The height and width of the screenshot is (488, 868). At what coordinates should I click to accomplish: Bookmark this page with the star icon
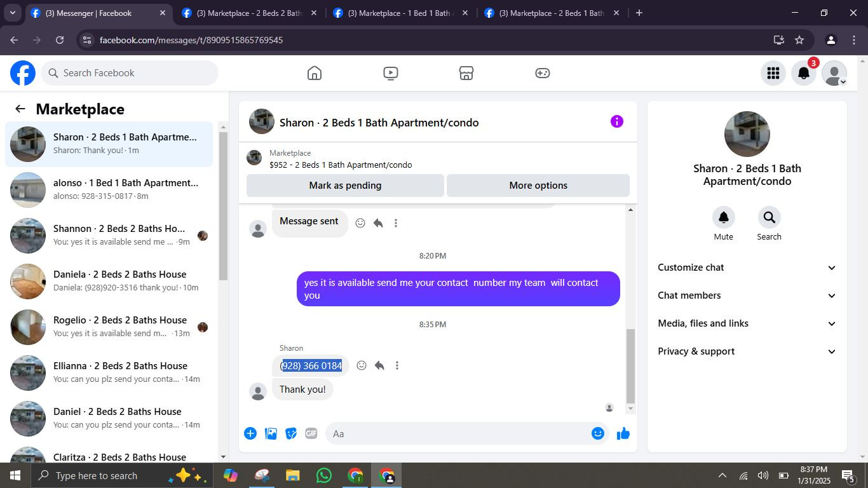click(x=799, y=40)
